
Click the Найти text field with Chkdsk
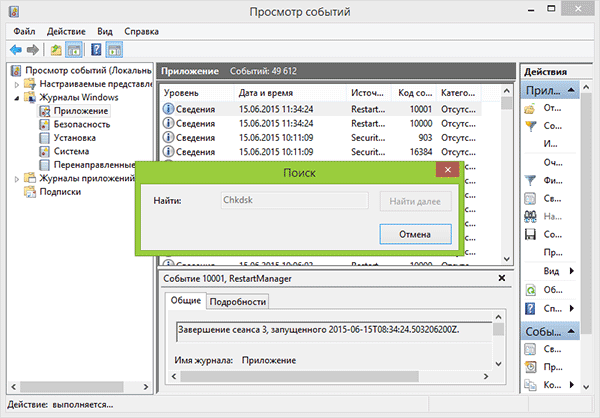point(295,200)
